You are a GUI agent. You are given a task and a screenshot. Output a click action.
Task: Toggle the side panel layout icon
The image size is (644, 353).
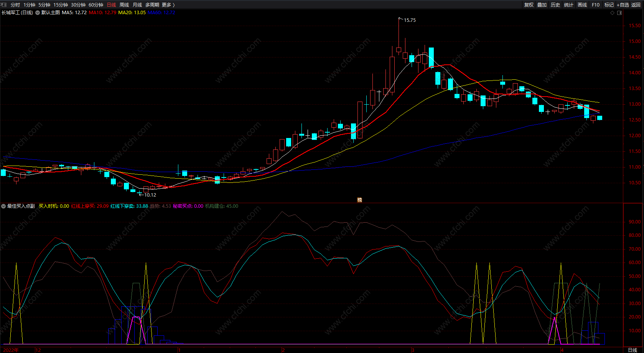click(619, 13)
